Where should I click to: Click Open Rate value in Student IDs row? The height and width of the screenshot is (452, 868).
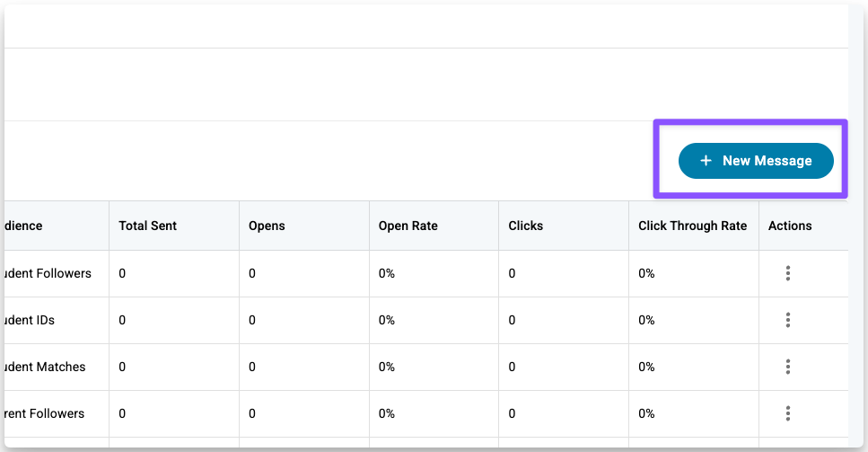(x=387, y=320)
